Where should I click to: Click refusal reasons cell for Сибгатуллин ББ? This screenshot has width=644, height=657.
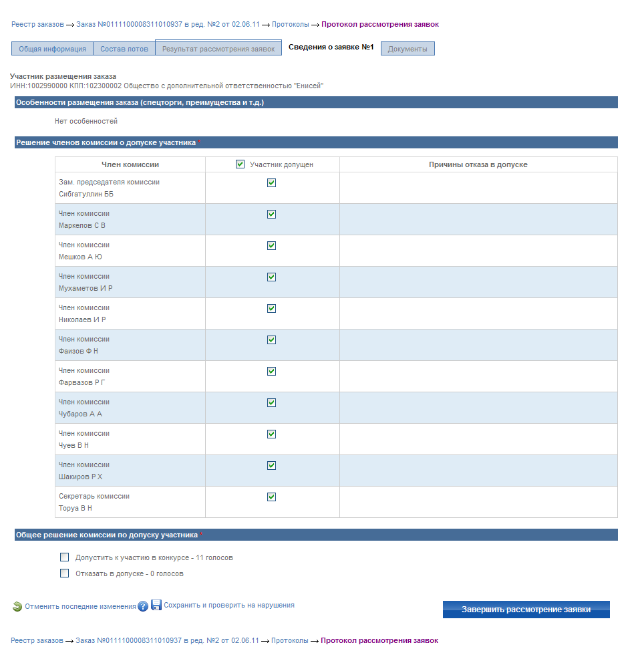(478, 188)
